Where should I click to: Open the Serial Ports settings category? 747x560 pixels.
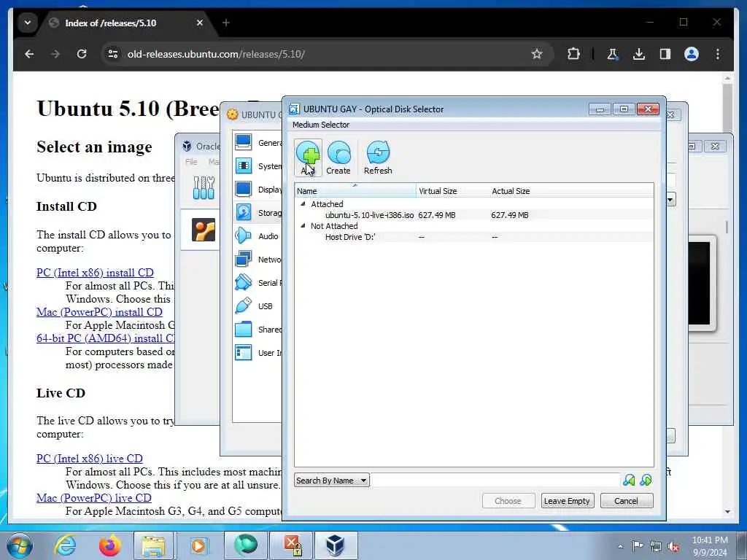258,282
